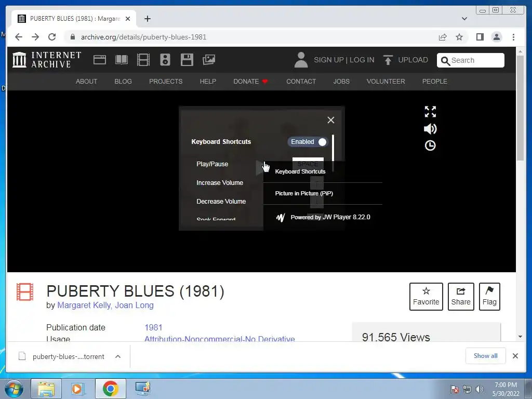532x399 pixels.
Task: Open the Windows Start menu
Action: [14, 389]
